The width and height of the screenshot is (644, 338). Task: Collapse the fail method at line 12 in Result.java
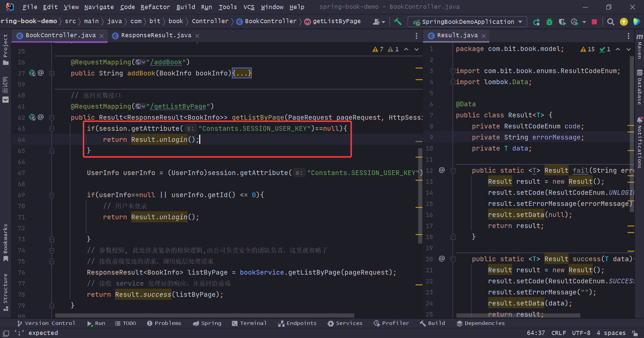pyautogui.click(x=453, y=171)
